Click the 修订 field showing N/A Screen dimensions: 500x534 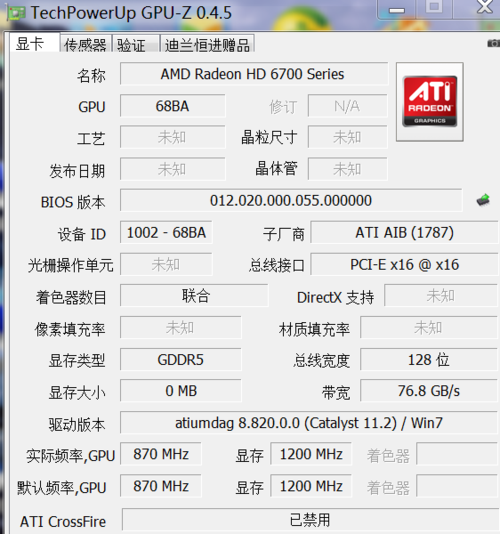click(x=347, y=106)
